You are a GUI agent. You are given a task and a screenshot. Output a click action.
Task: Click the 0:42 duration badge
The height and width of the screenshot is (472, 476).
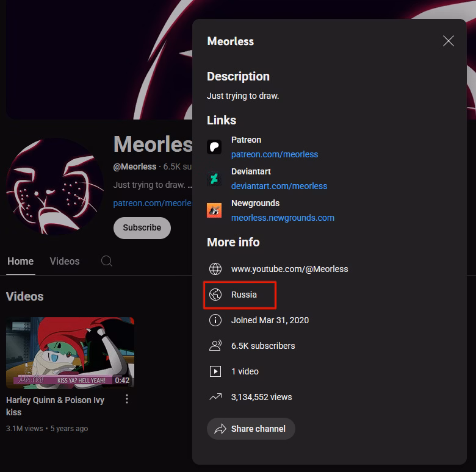click(122, 381)
